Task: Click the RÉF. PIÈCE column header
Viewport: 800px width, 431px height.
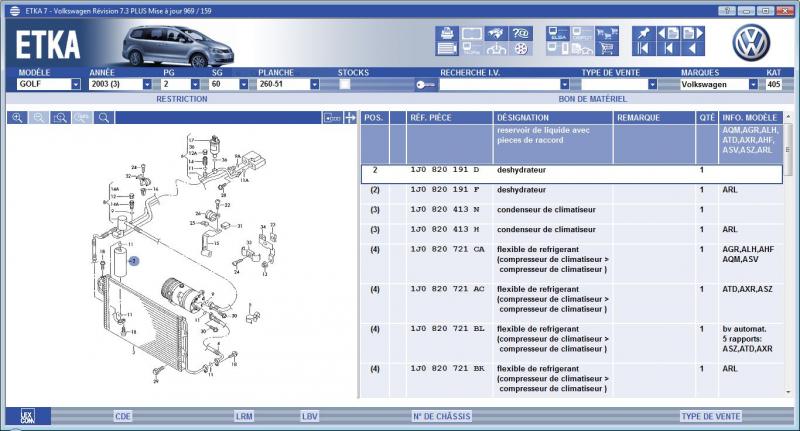Action: pyautogui.click(x=449, y=117)
